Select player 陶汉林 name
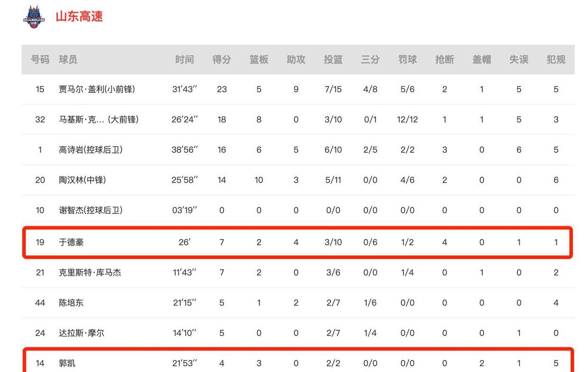Viewport: 588px width, 372px height. (83, 180)
